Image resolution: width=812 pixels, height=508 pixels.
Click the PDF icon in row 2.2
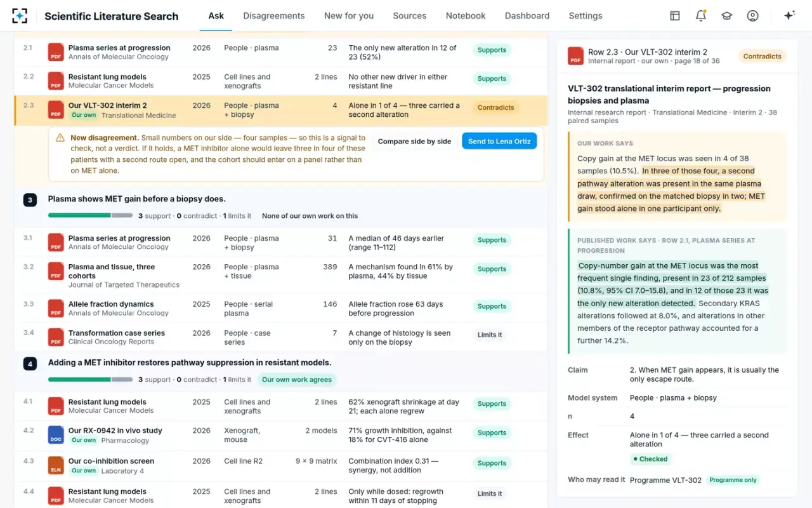[x=56, y=81]
